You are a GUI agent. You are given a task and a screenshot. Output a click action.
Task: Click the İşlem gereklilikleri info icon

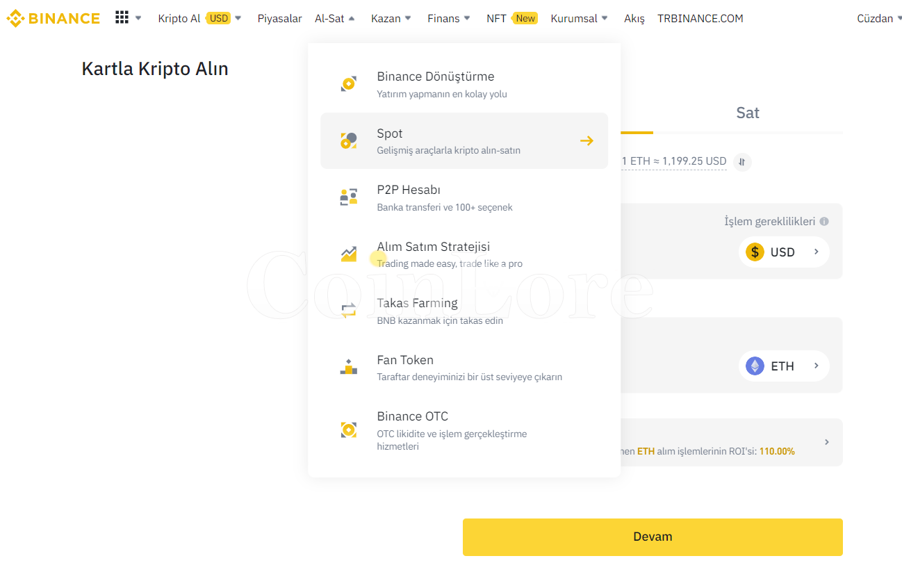click(x=824, y=222)
